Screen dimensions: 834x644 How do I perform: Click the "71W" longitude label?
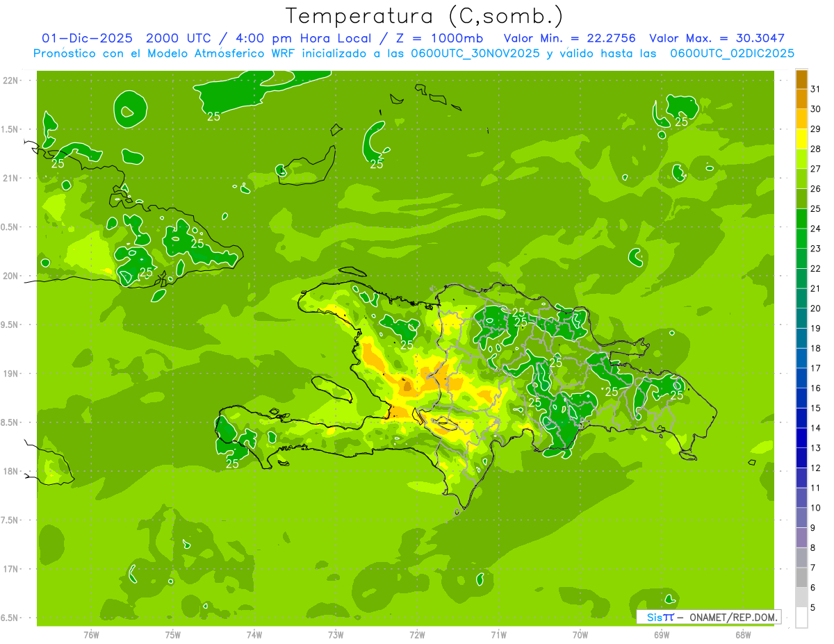(498, 635)
